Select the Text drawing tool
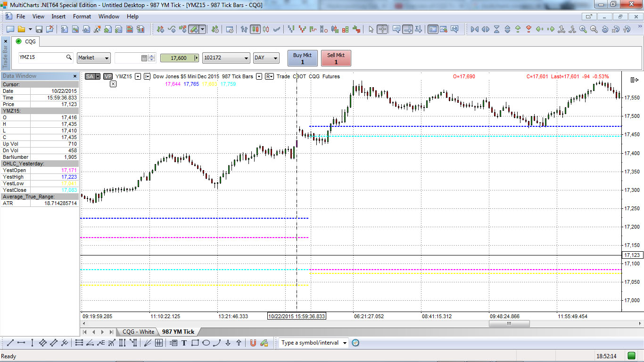Image resolution: width=644 pixels, height=362 pixels. [184, 343]
